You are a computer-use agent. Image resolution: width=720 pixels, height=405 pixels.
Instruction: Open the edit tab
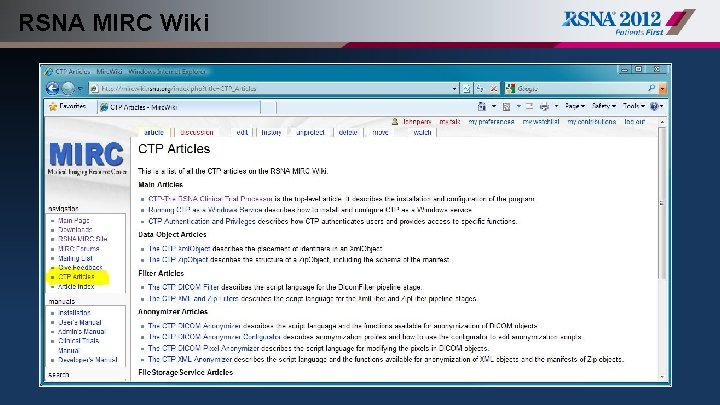point(242,132)
